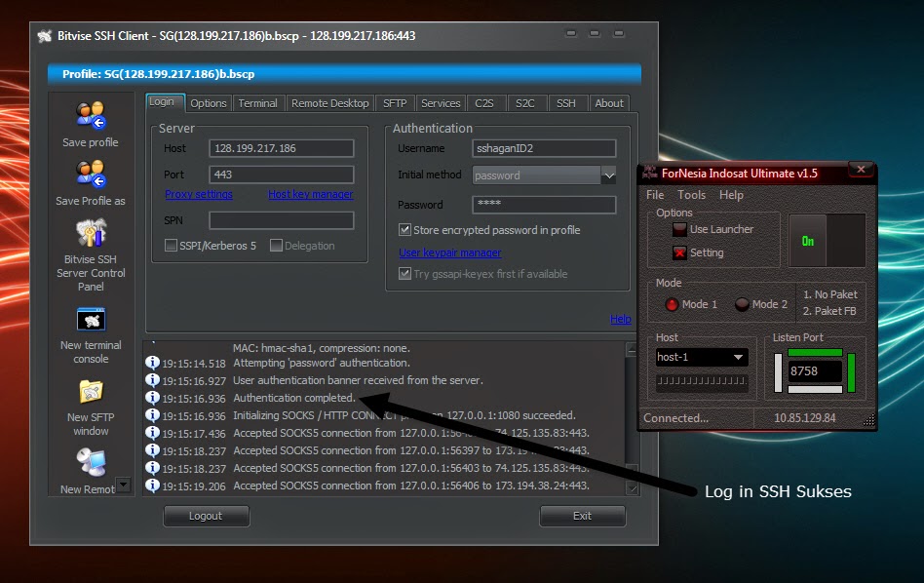The height and width of the screenshot is (583, 924).
Task: Click the Save profile icon
Action: (91, 115)
